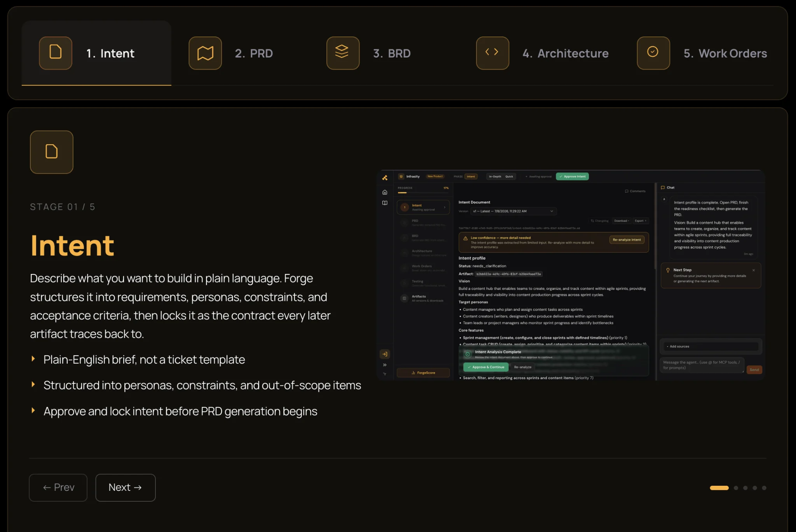Click the Intent Analysis Complete check icon
796x532 pixels.
(468, 354)
